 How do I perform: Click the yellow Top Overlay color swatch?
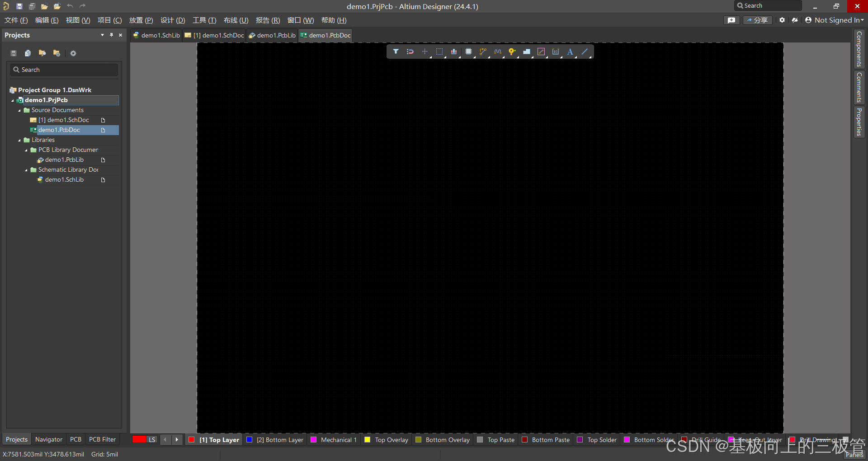pyautogui.click(x=367, y=440)
